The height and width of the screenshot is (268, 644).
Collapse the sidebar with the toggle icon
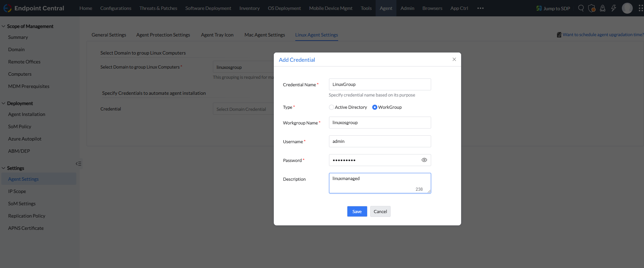(x=78, y=164)
